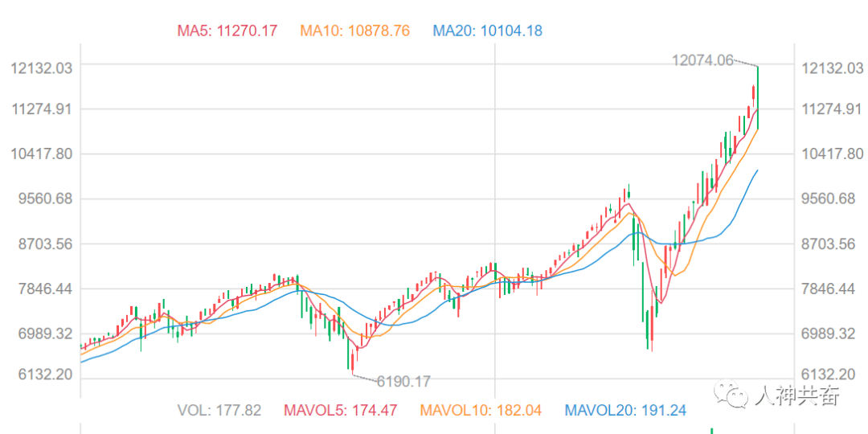The width and height of the screenshot is (868, 434).
Task: Hide the MAVOL10 volume average line
Action: [481, 411]
